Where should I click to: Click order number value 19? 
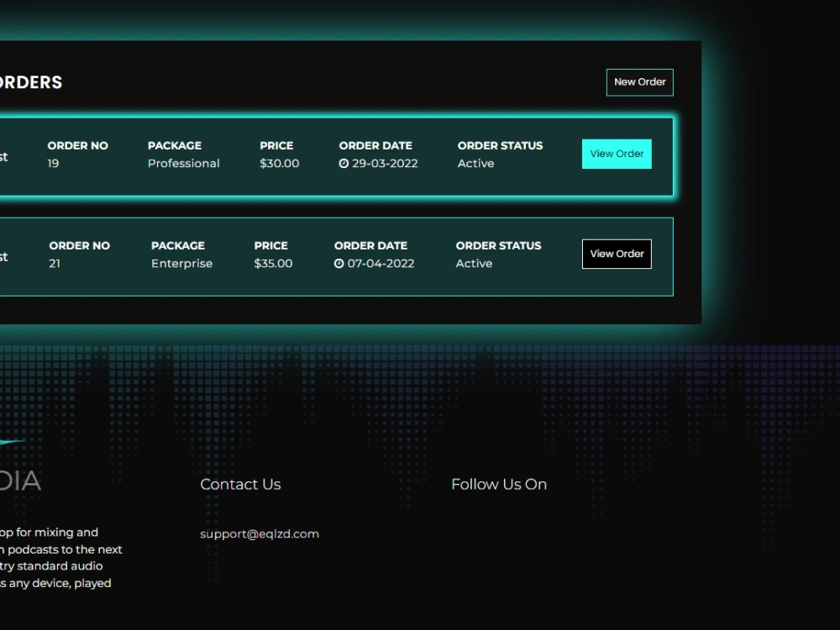coord(53,164)
